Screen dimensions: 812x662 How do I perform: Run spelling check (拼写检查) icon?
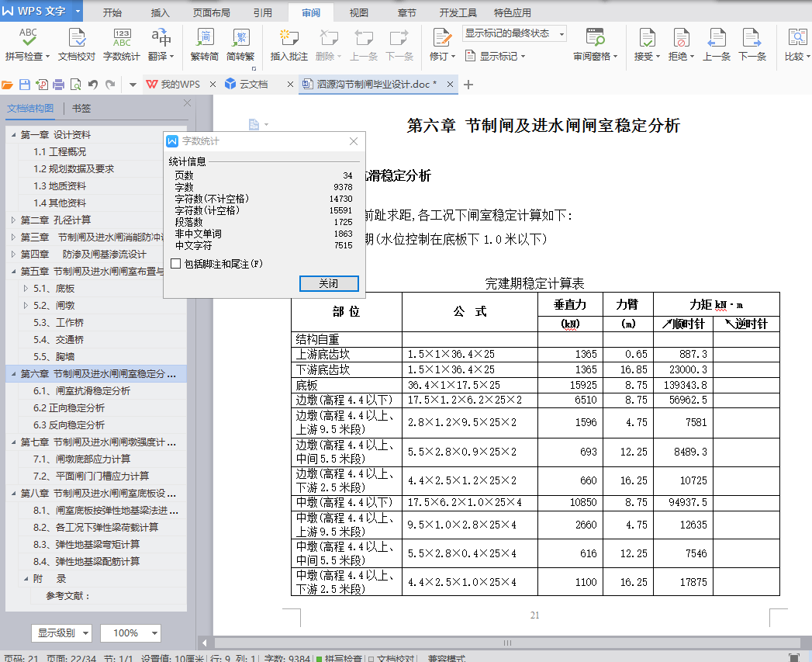pos(28,37)
